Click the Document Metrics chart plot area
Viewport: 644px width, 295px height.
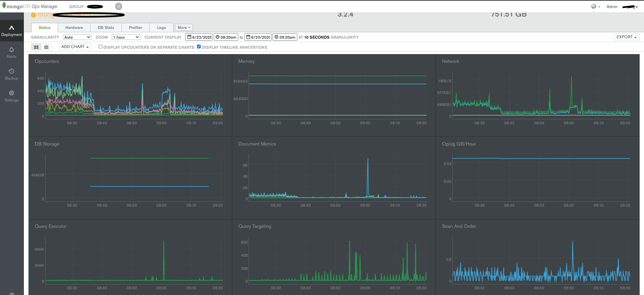point(338,177)
